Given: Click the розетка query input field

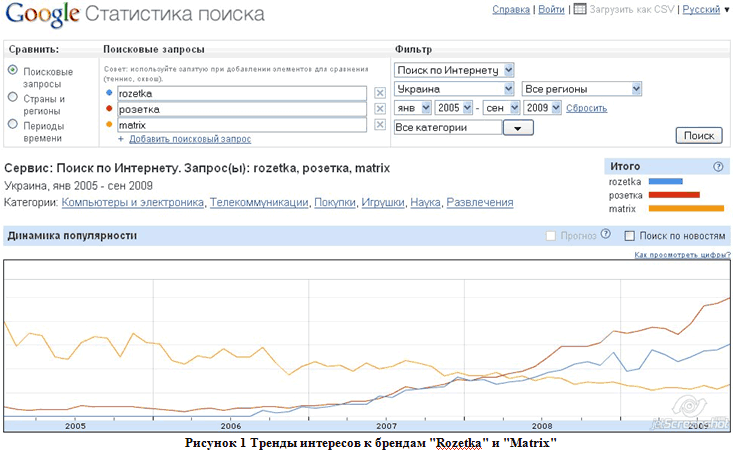Looking at the screenshot, I should pyautogui.click(x=242, y=109).
